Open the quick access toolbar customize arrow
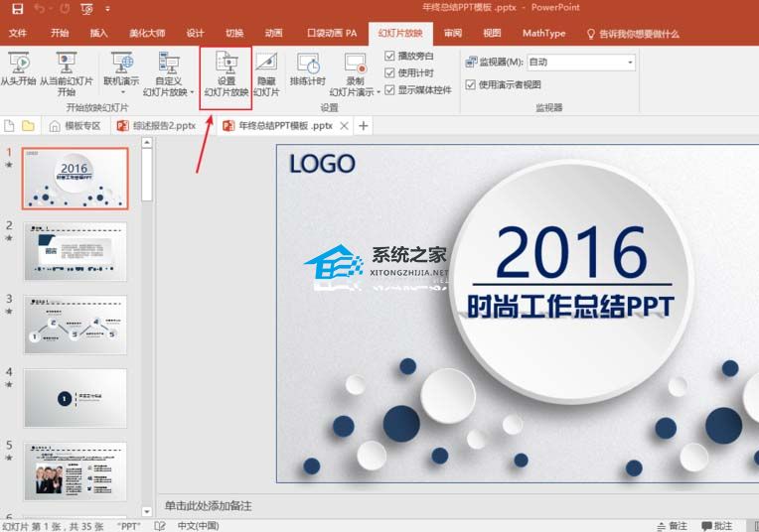 click(x=107, y=9)
